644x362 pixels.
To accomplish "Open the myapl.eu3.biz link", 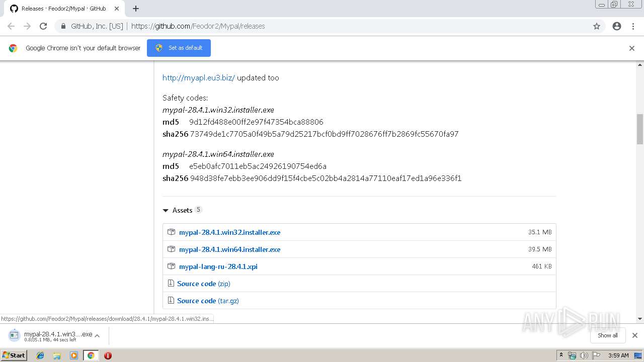I will [x=199, y=78].
